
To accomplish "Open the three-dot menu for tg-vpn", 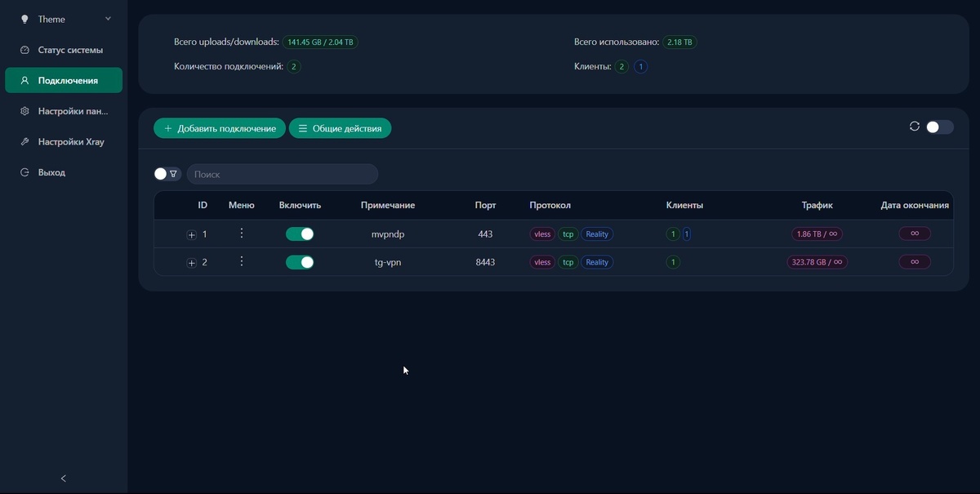I will pyautogui.click(x=242, y=261).
